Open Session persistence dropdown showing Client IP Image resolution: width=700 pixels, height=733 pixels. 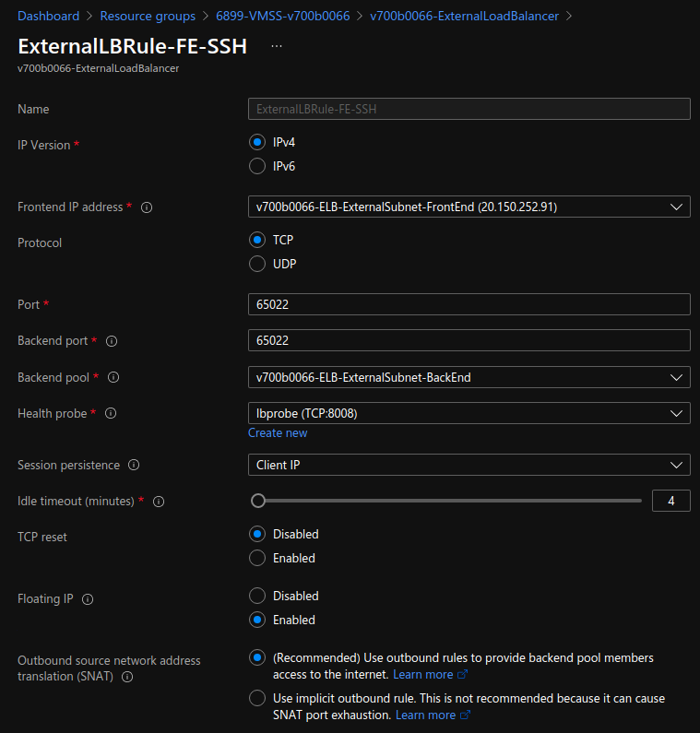point(469,465)
